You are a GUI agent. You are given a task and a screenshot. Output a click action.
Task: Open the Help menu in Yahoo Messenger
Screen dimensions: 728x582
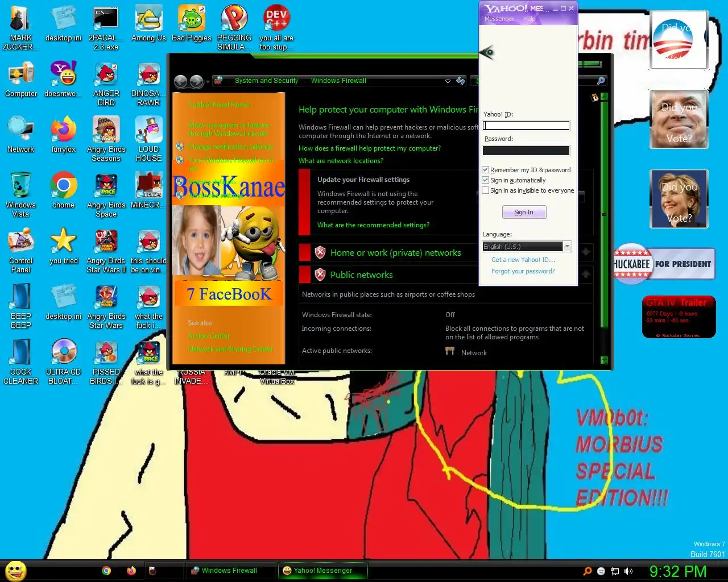click(x=529, y=19)
